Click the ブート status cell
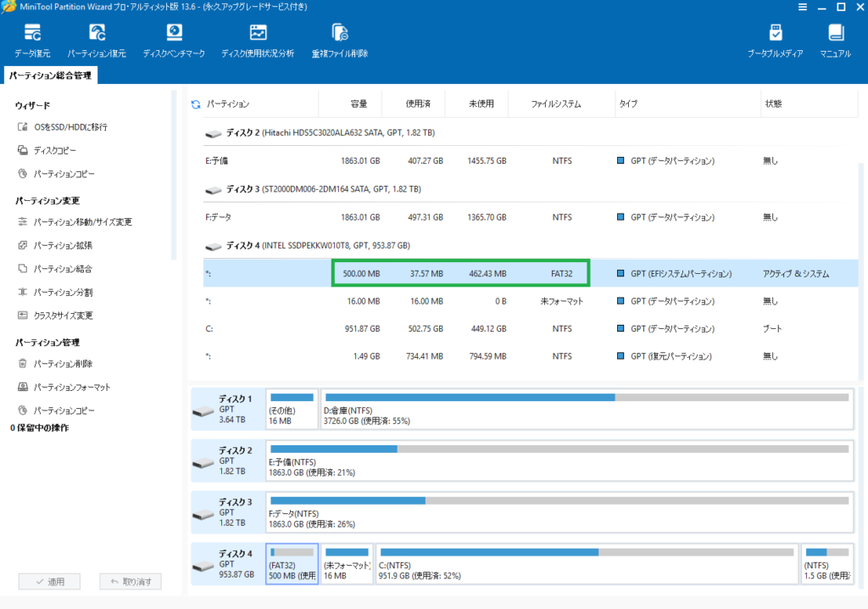The image size is (868, 609). [x=772, y=328]
